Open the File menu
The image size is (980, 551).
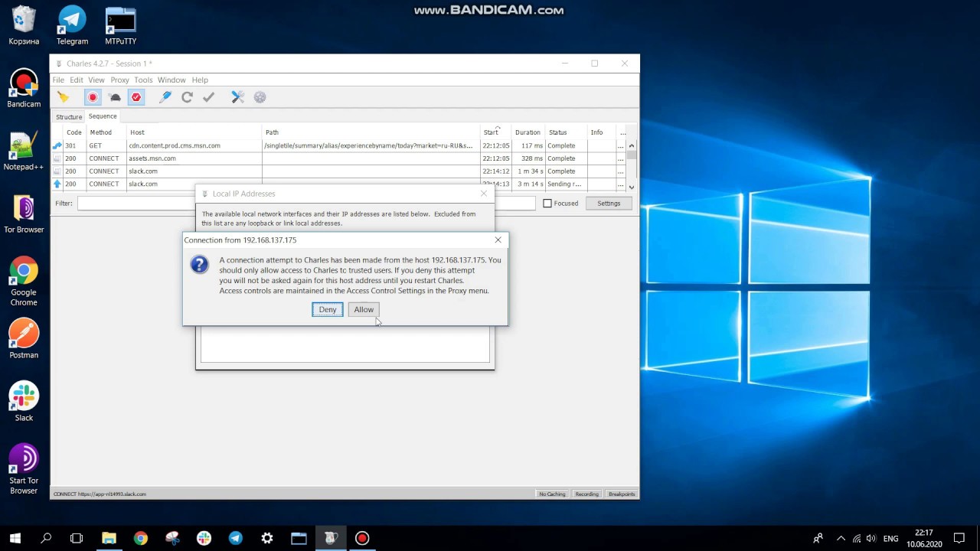click(58, 80)
